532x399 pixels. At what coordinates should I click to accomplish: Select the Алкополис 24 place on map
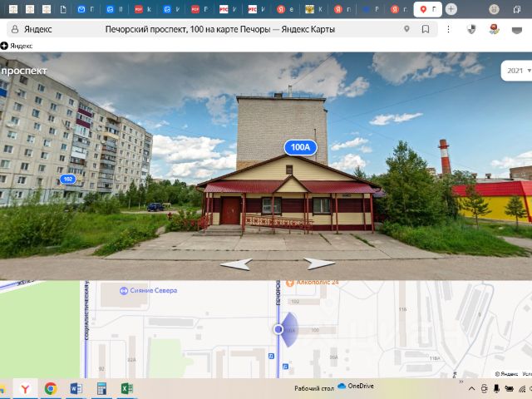313,283
